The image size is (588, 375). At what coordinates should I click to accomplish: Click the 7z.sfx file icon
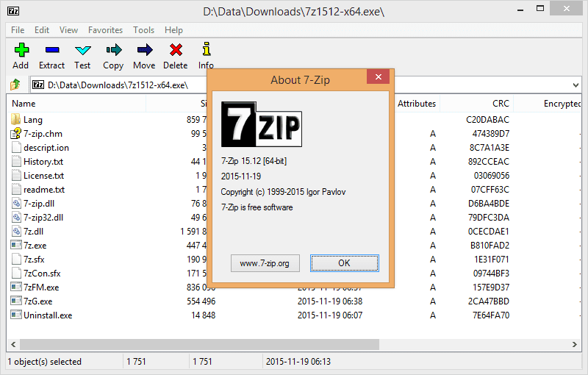click(16, 259)
